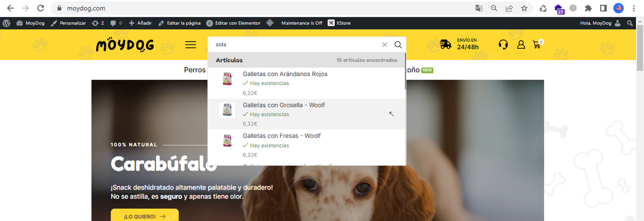Open customer support headset icon
This screenshot has height=221, width=644.
pyautogui.click(x=503, y=44)
